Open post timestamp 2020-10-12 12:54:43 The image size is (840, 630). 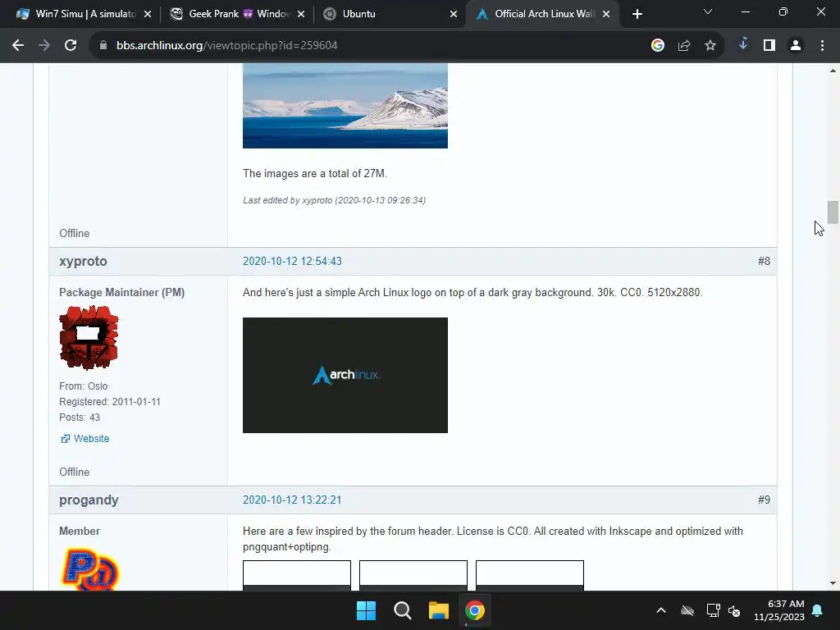pyautogui.click(x=292, y=262)
